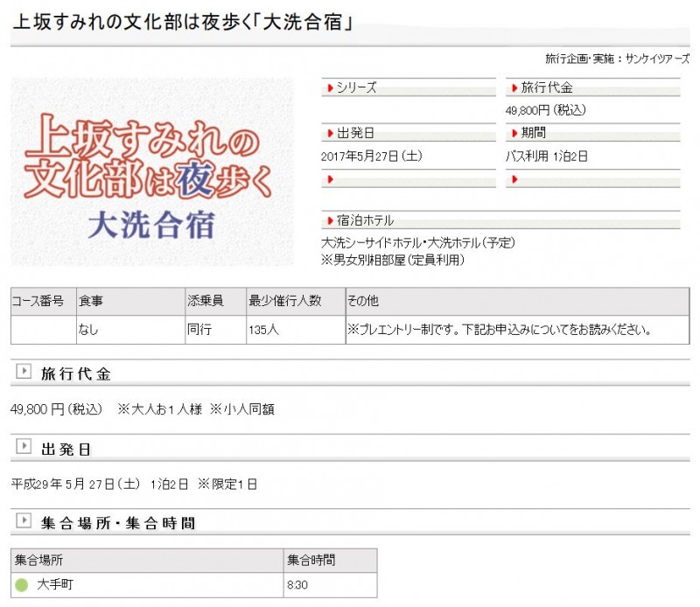Image resolution: width=700 pixels, height=607 pixels.
Task: Click the 8:30 meeting time cell
Action: tap(299, 584)
